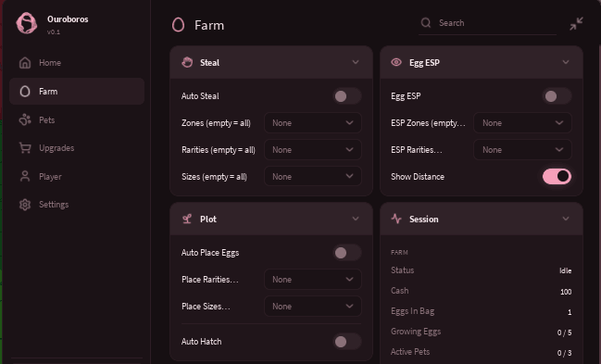Click the Plot sprout icon
This screenshot has height=364, width=601.
click(187, 219)
